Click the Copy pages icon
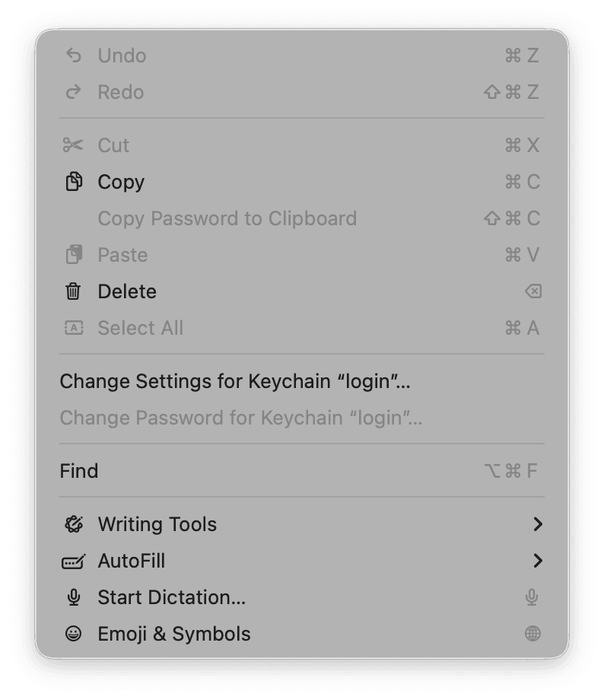Screen dimensions: 604x700 click(75, 182)
